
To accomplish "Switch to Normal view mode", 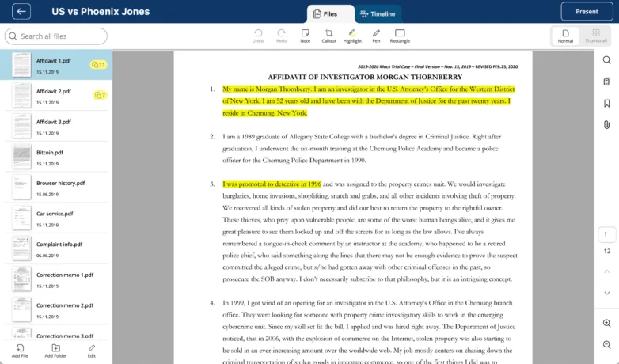I will pos(565,36).
